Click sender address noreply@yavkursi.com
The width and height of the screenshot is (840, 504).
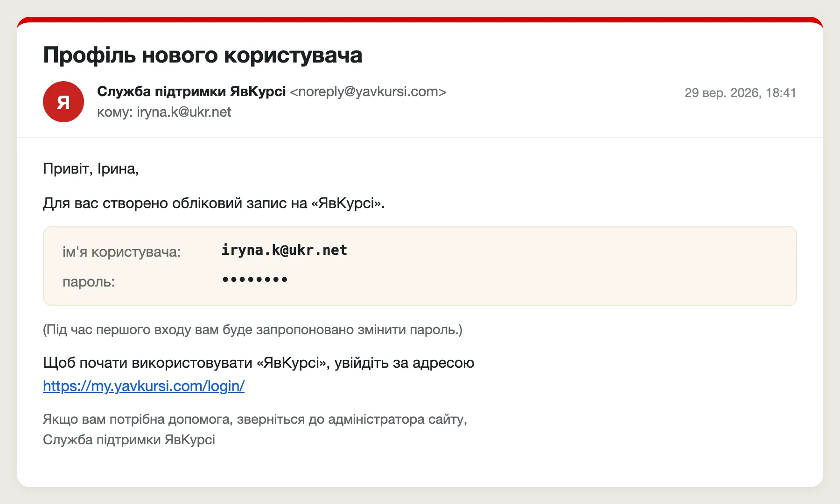coord(368,91)
